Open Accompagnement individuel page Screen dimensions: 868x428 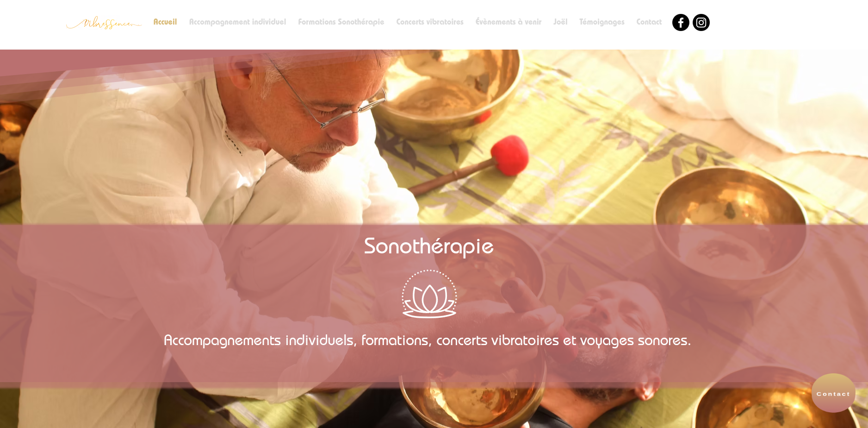(237, 22)
